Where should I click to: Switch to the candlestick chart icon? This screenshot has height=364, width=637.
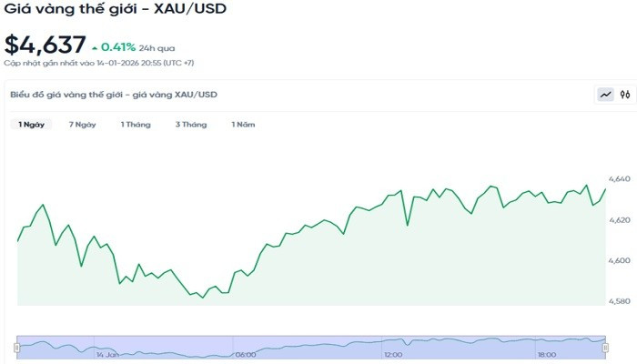(625, 95)
